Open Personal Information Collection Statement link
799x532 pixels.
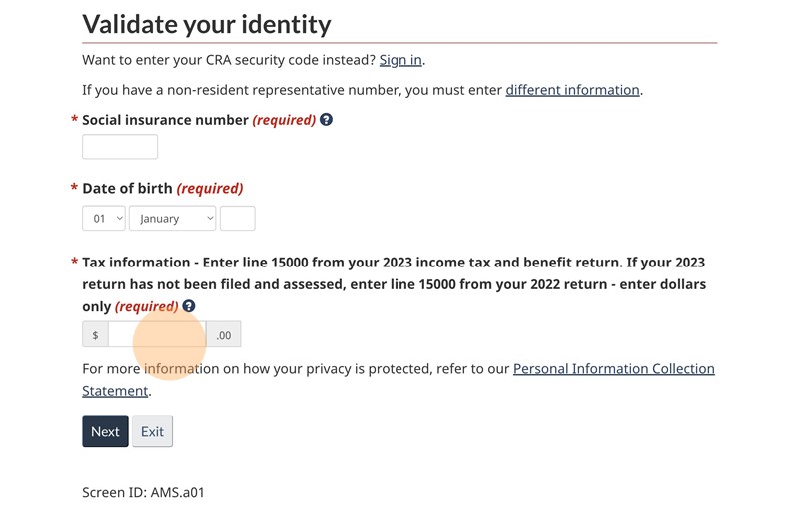click(613, 369)
